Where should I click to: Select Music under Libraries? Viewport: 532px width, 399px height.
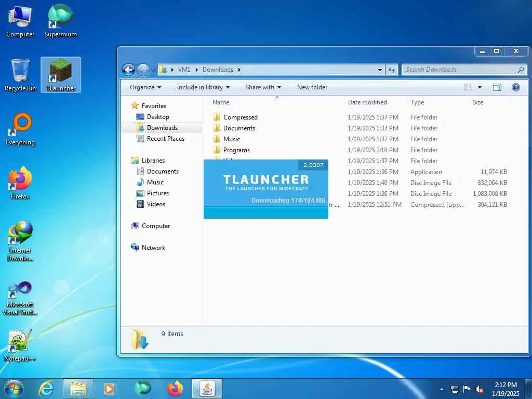150,182
